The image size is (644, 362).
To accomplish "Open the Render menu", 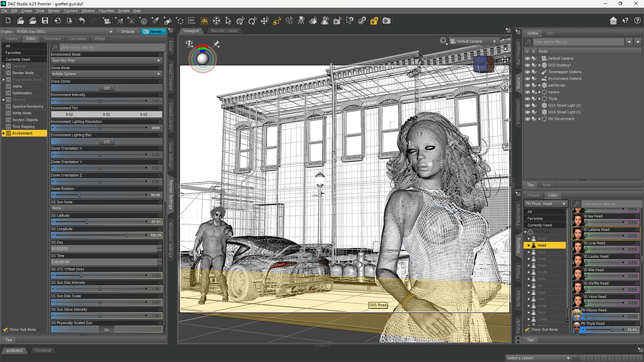I will tap(54, 11).
